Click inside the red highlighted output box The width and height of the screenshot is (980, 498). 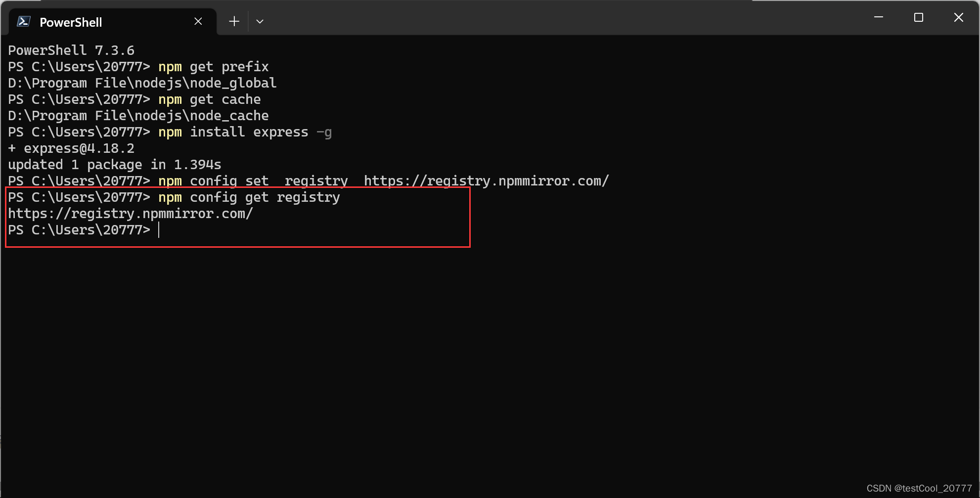pos(237,217)
